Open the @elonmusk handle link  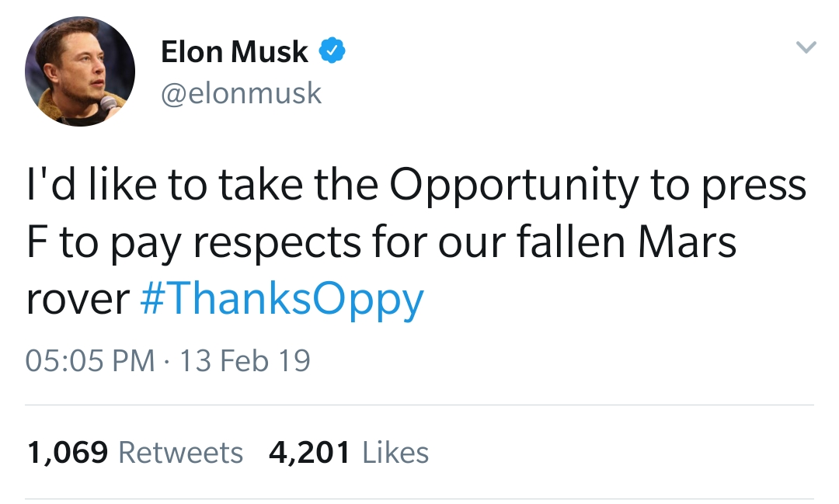coord(241,93)
